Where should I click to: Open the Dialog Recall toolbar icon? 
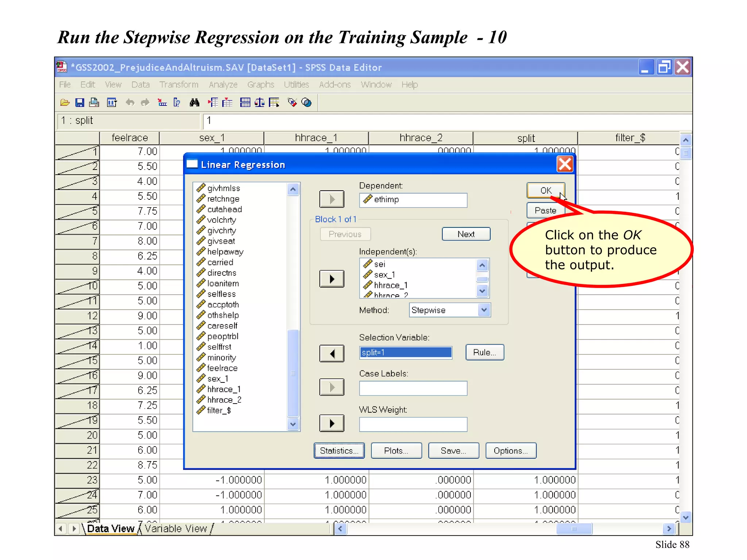(112, 103)
